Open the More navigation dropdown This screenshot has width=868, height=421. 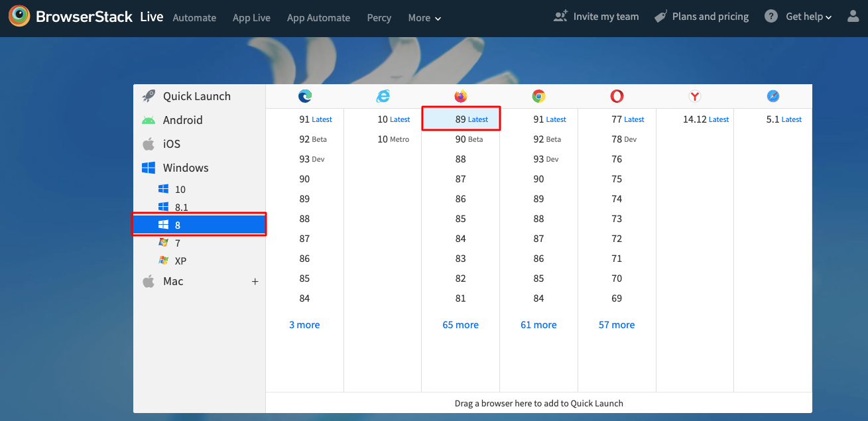click(424, 18)
